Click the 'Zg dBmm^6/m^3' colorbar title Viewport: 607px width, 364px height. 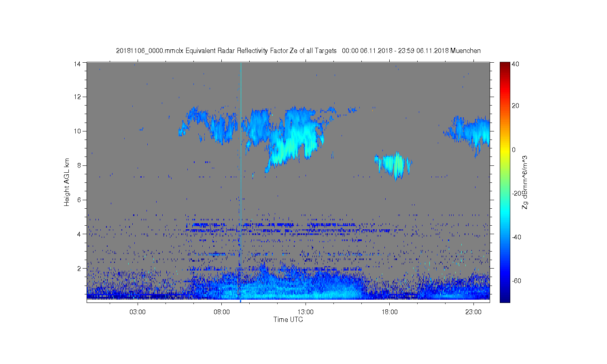(525, 182)
